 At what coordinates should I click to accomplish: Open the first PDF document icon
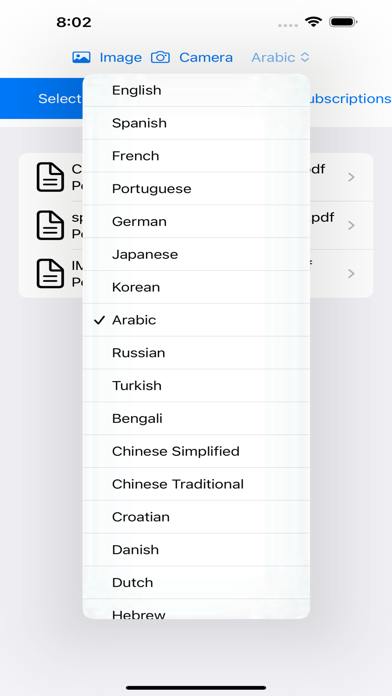click(50, 177)
